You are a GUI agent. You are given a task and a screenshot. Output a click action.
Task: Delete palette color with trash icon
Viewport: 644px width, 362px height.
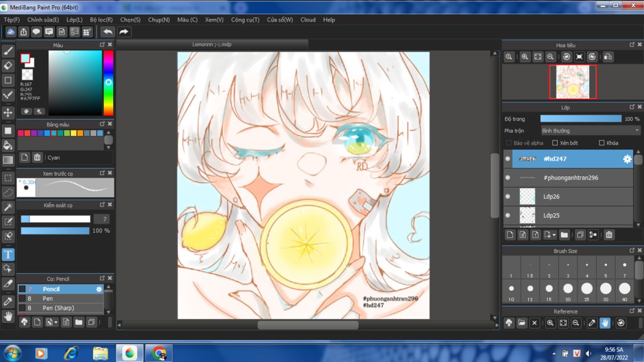pos(37,157)
